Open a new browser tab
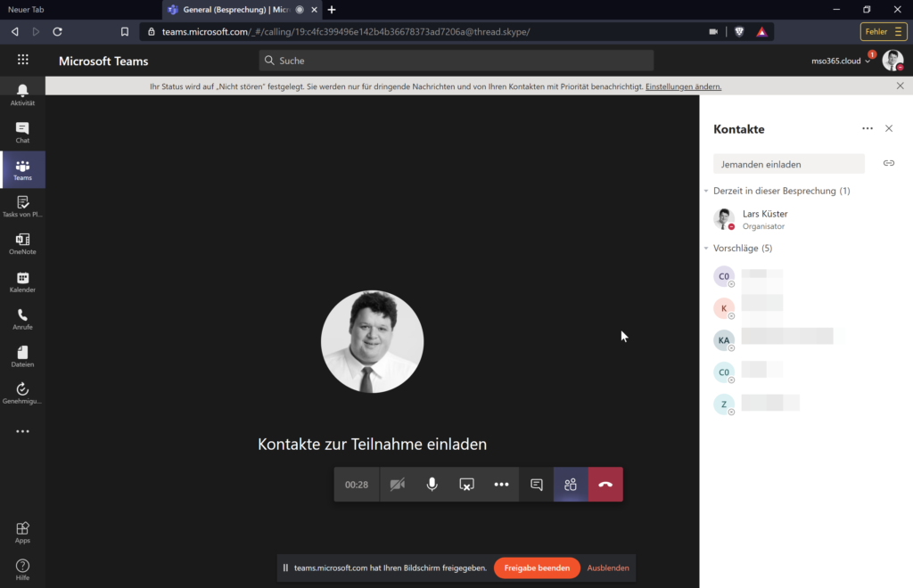The image size is (913, 588). (x=332, y=10)
